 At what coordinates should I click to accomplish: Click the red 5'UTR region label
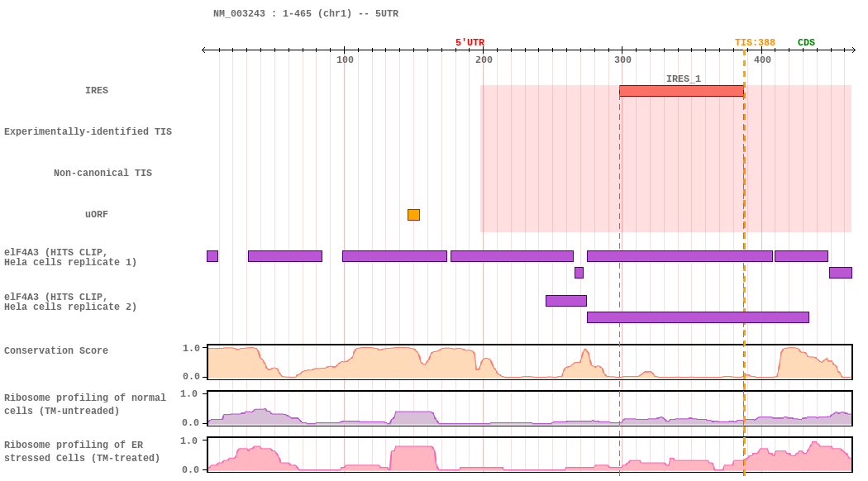[x=470, y=43]
